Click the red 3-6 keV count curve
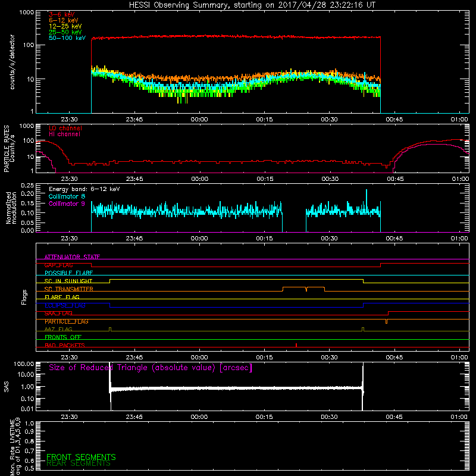 tap(236, 36)
